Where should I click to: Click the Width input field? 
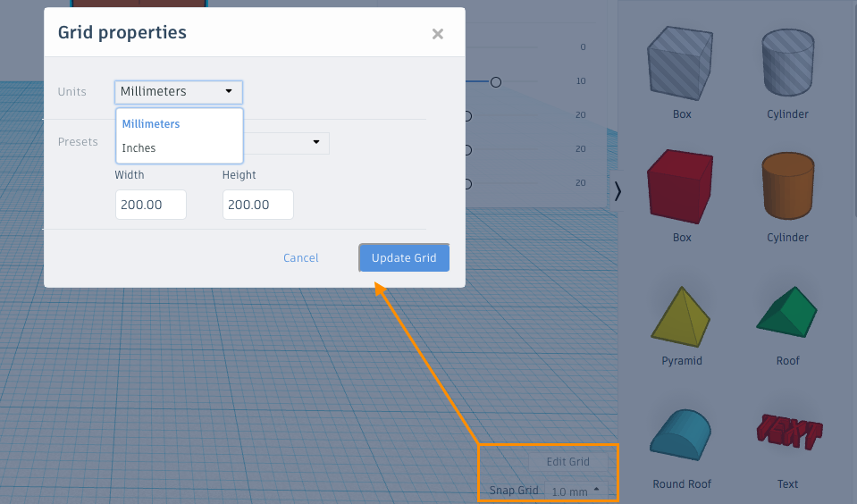151,205
